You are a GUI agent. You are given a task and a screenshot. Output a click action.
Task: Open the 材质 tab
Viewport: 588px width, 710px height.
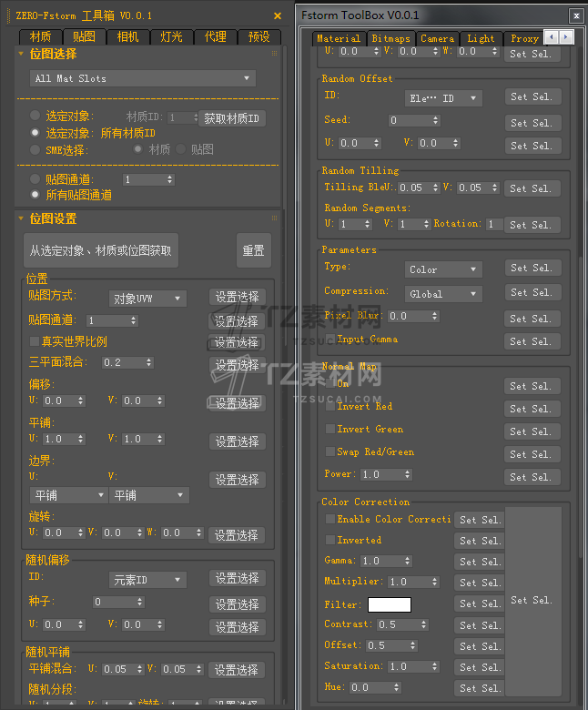(40, 36)
